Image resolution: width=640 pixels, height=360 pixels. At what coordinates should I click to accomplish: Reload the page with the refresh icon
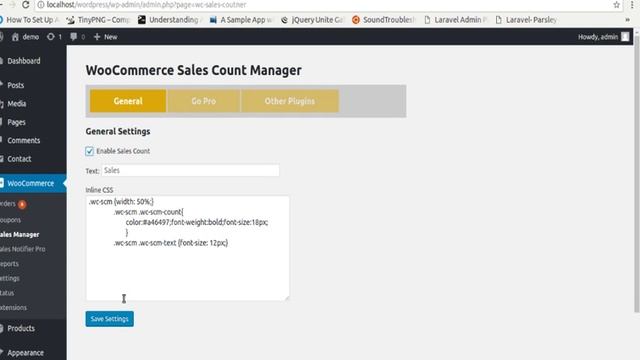[x=25, y=4]
